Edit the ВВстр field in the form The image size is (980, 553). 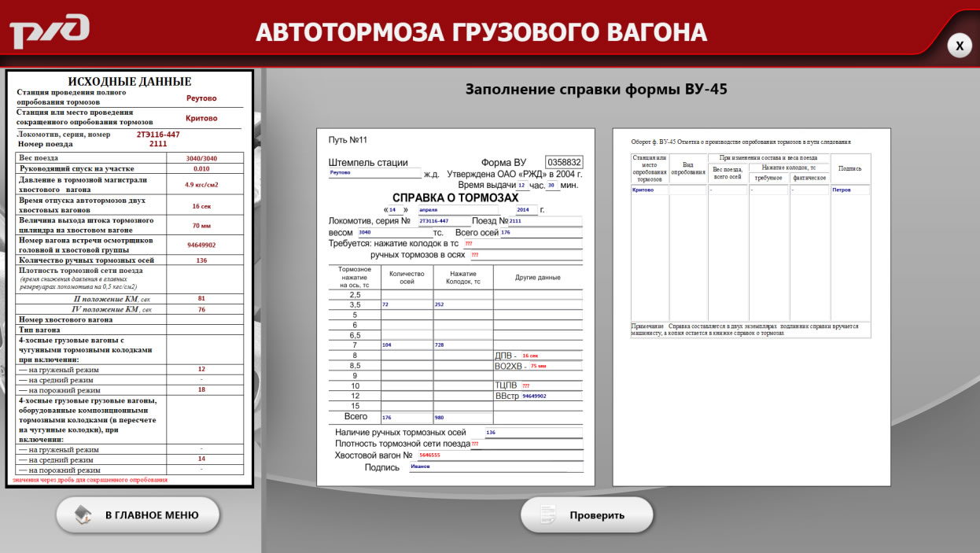coord(551,396)
